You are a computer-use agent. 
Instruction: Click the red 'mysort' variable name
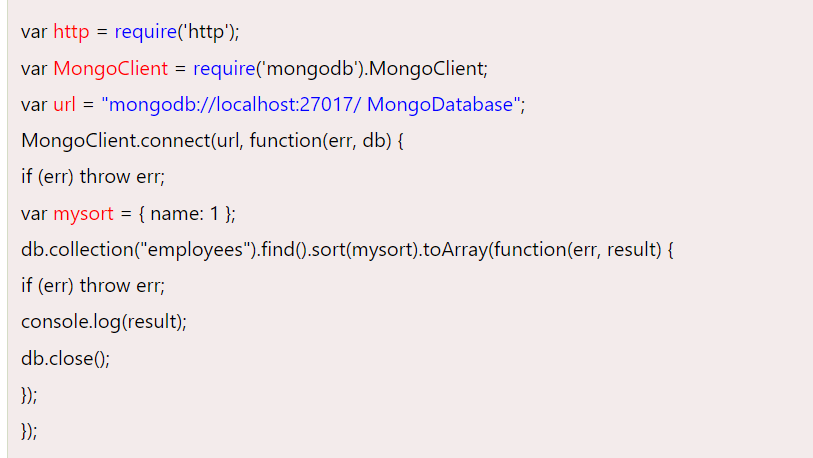point(87,213)
